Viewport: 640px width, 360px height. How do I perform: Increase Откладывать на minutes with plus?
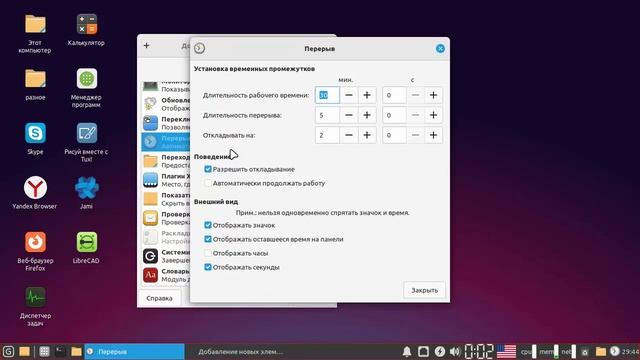click(x=367, y=135)
